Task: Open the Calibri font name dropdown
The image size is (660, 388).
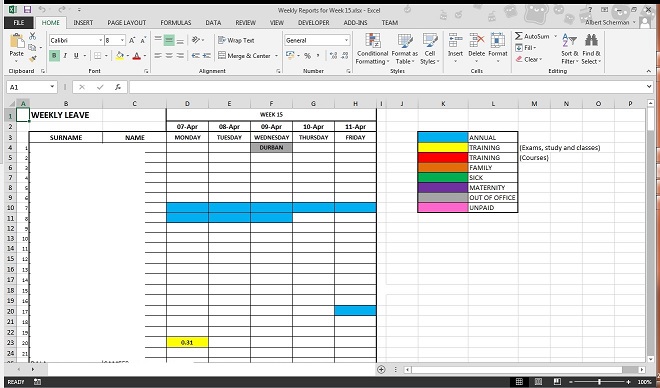Action: click(x=101, y=40)
